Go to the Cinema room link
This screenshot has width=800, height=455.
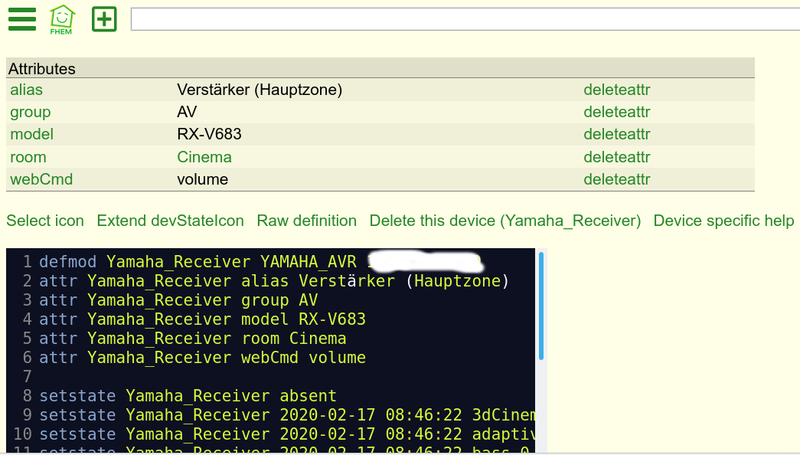point(204,157)
